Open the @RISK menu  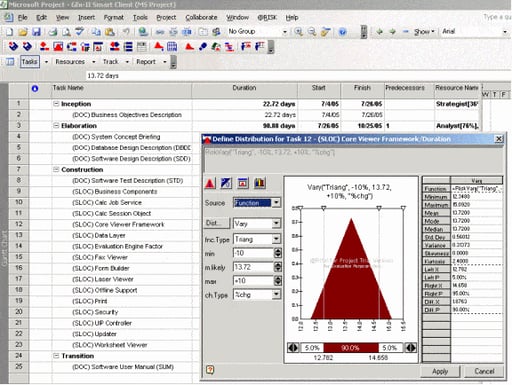click(x=267, y=18)
